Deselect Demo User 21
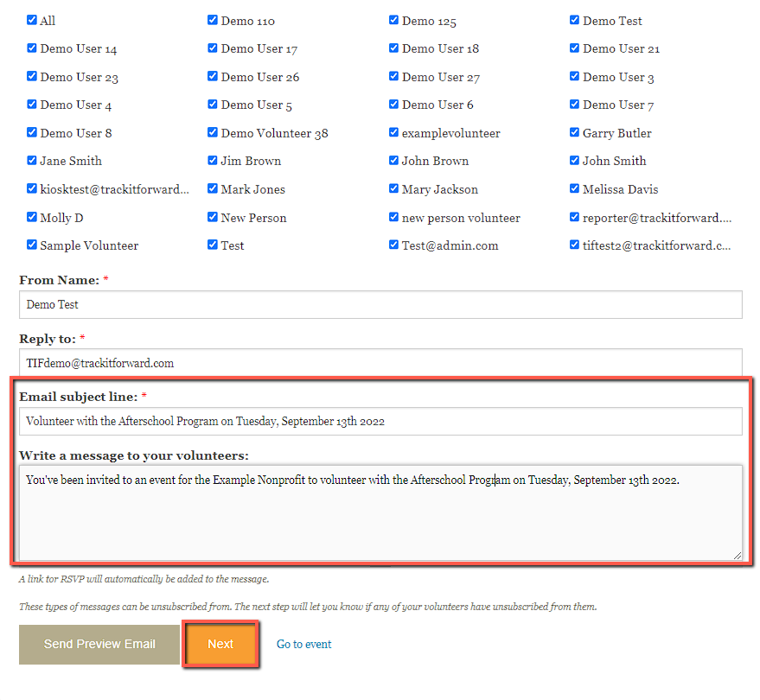The width and height of the screenshot is (760, 700). pyautogui.click(x=574, y=48)
